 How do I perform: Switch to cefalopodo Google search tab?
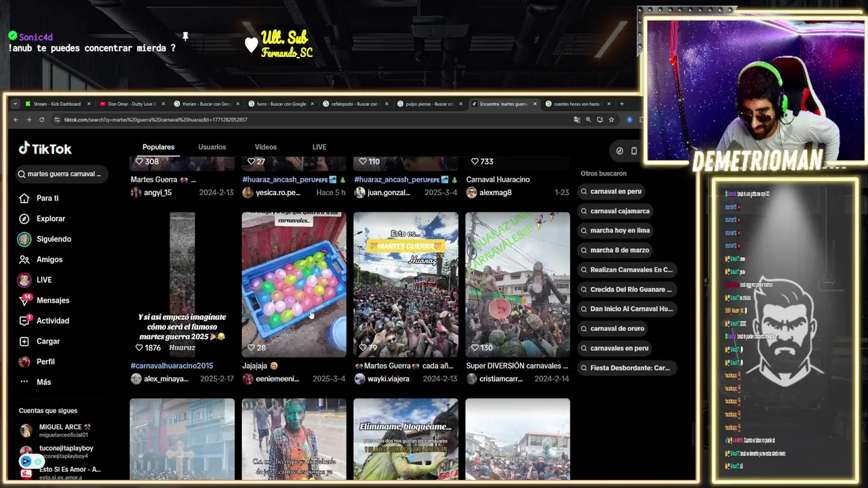[355, 104]
